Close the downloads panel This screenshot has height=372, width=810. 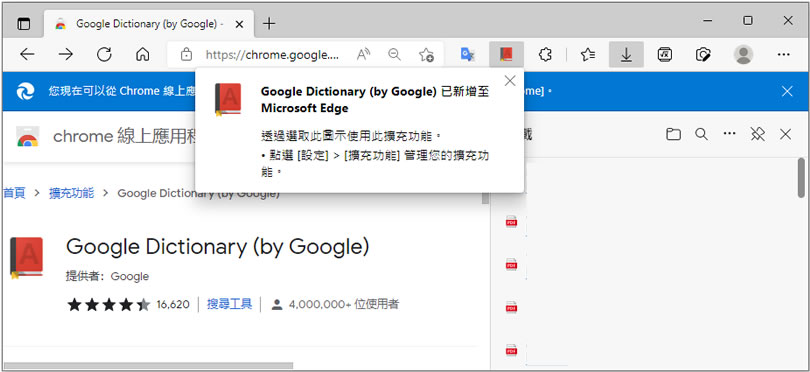pos(785,134)
